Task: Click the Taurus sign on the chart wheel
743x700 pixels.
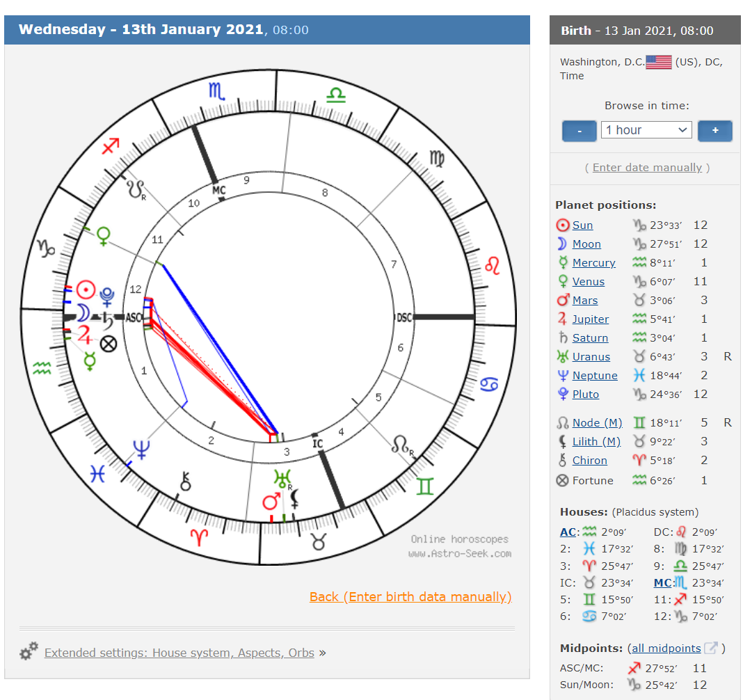Action: (x=319, y=542)
